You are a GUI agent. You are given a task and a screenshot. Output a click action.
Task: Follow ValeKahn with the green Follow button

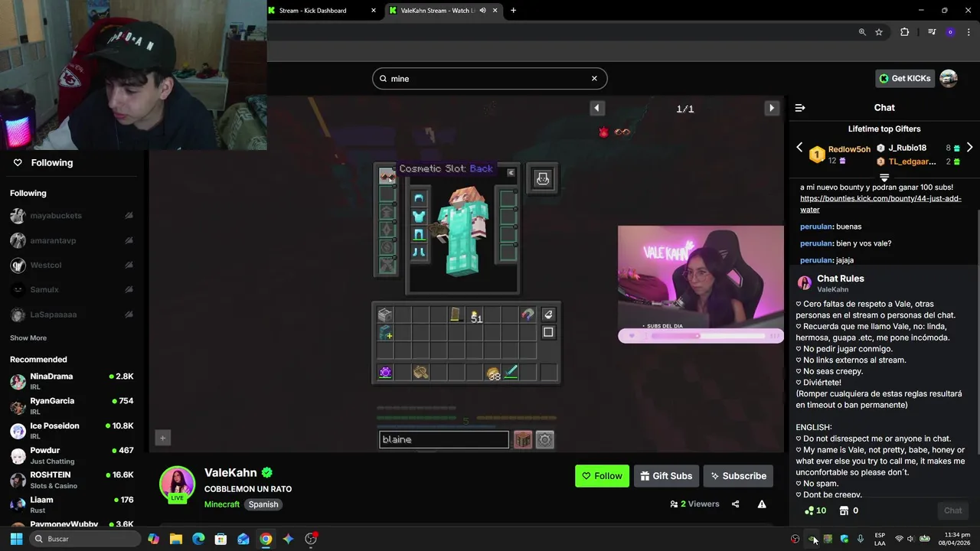tap(602, 476)
